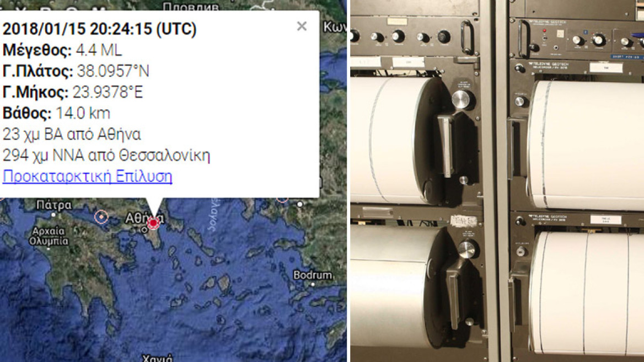Click the red epicenter marker near Athens
644x362 pixels.
(153, 223)
